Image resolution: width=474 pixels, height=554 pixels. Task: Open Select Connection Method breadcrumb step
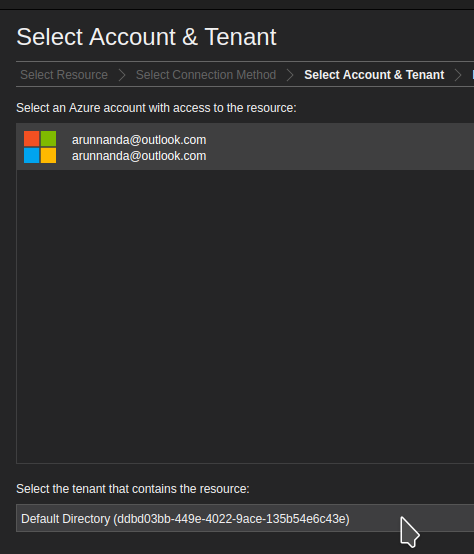[x=206, y=75]
